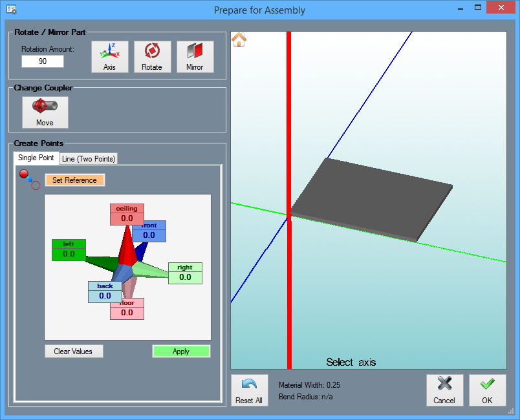This screenshot has width=520, height=420.
Task: Click the home view icon in viewport
Action: (239, 40)
